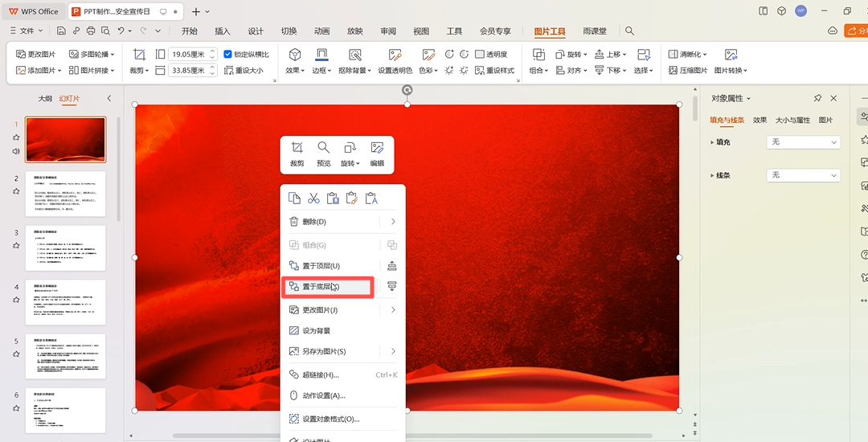
Task: Click the paste-with-format brush icon in context menu
Action: pyautogui.click(x=351, y=198)
